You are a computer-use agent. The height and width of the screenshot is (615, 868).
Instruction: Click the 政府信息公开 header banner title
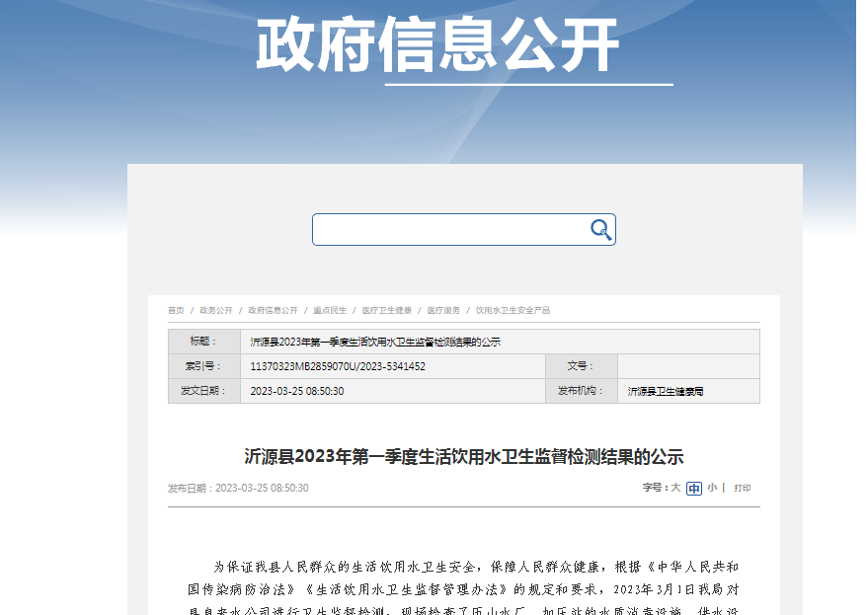[437, 43]
